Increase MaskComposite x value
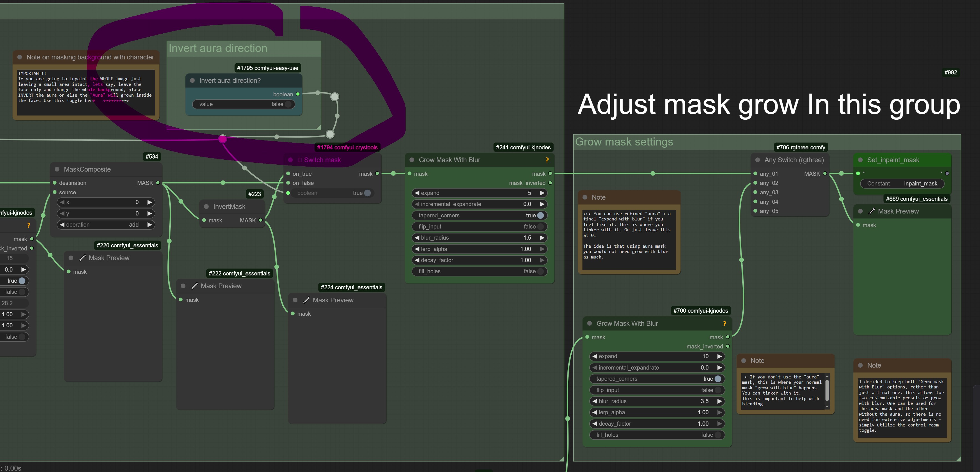Viewport: 980px width, 472px height. click(150, 202)
